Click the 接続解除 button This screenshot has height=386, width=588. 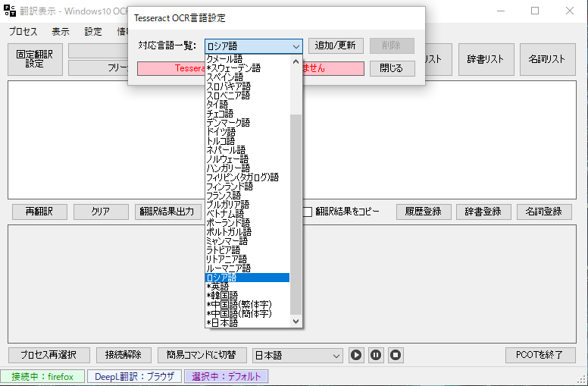coord(124,355)
